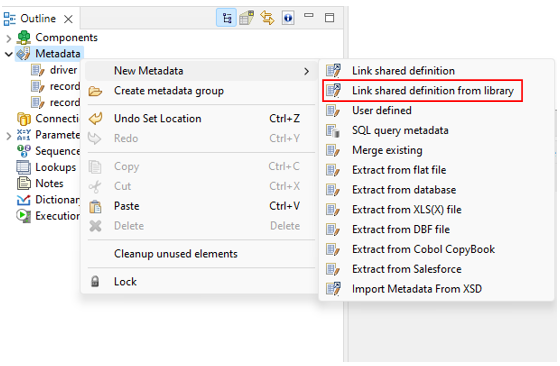Image resolution: width=560 pixels, height=366 pixels.
Task: Click the Parameters X=Y icon
Action: 24,135
